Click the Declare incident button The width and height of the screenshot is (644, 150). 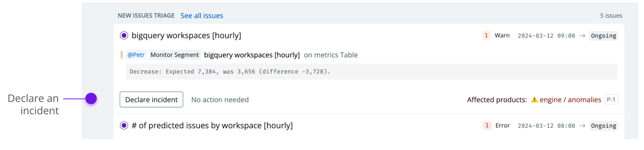(151, 100)
